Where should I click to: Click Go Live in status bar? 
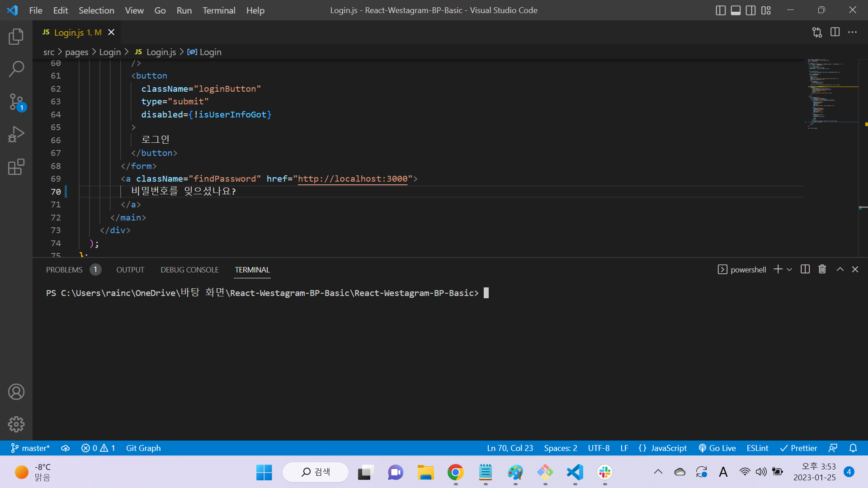coord(717,448)
